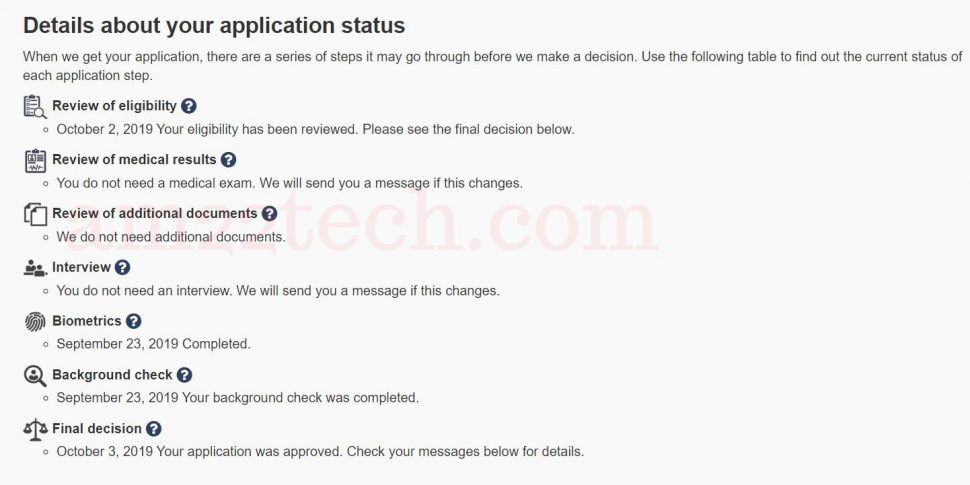Viewport: 970px width, 485px height.
Task: Click the help icon beside Review of eligibility
Action: 189,106
